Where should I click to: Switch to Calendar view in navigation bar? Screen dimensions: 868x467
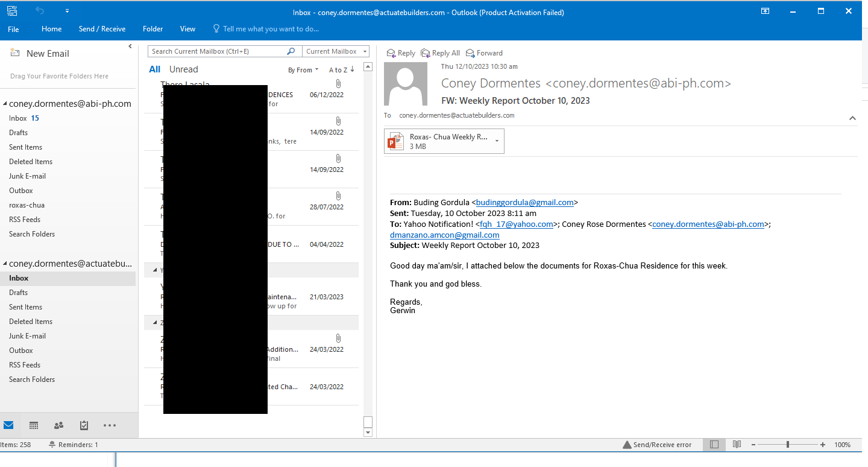pyautogui.click(x=34, y=425)
